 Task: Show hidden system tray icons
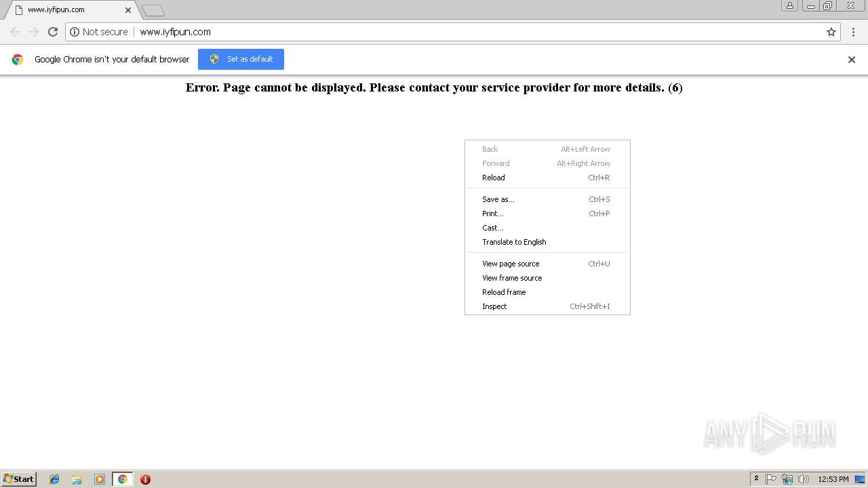pos(756,479)
